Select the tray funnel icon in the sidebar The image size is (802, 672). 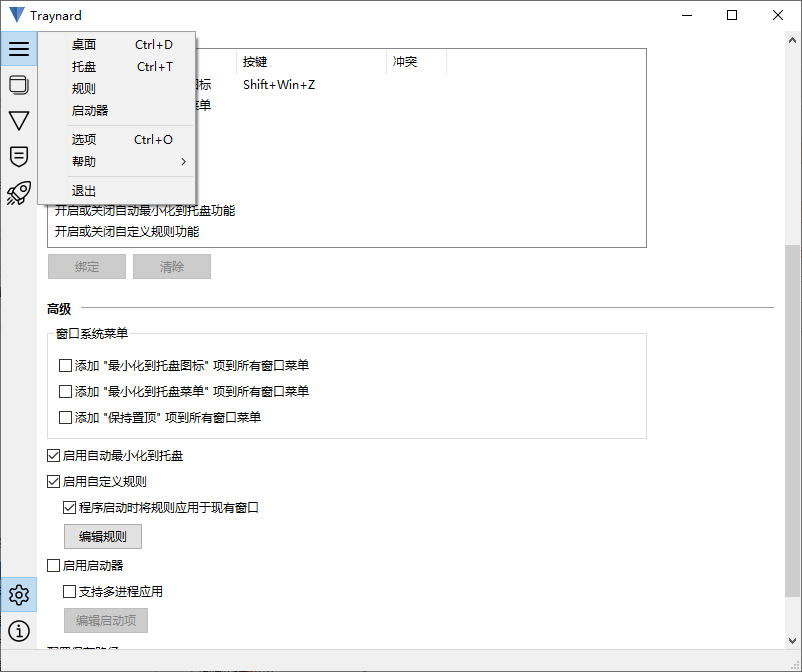pyautogui.click(x=18, y=120)
